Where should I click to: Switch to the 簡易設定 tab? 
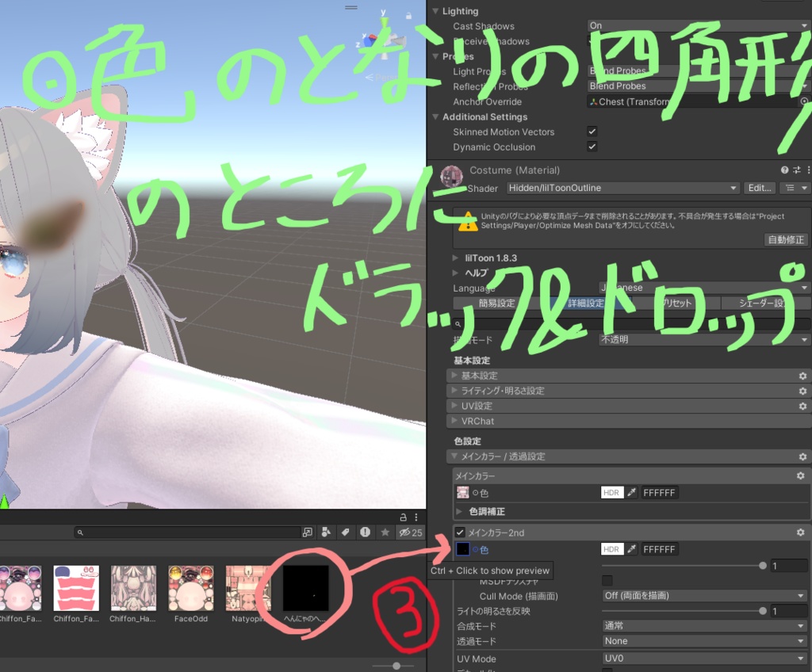[x=496, y=304]
